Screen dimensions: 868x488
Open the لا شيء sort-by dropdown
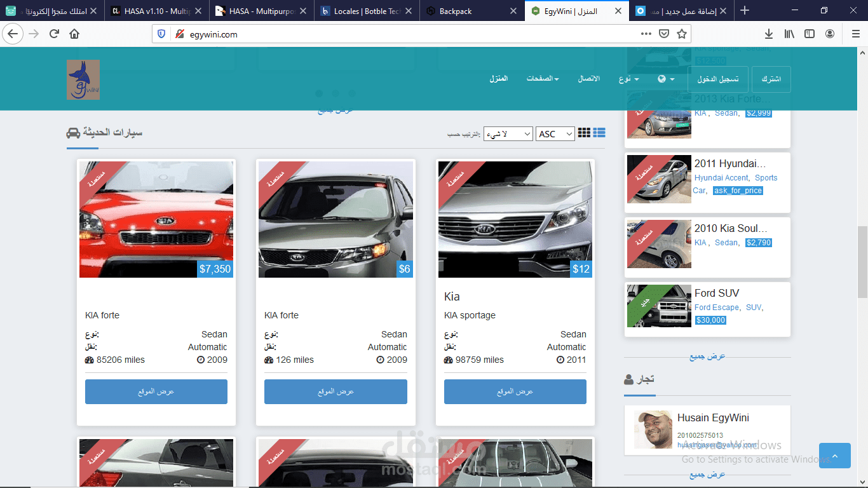coord(508,133)
